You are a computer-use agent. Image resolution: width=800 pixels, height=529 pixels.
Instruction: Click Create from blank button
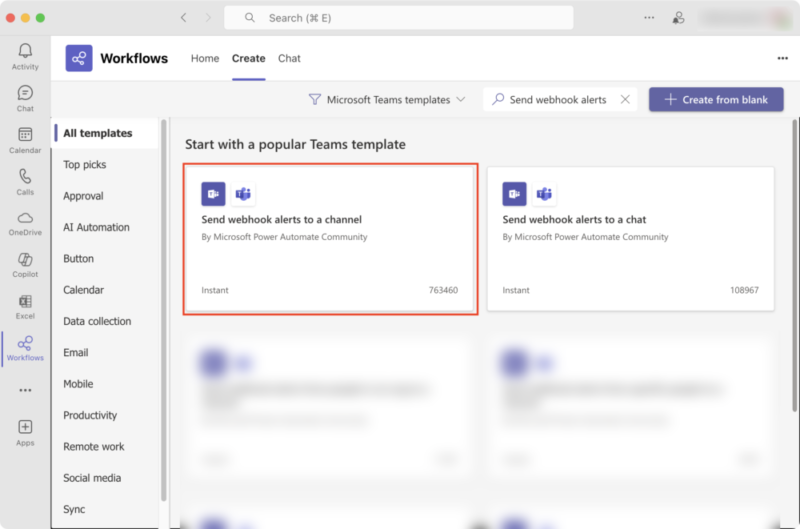pyautogui.click(x=716, y=99)
